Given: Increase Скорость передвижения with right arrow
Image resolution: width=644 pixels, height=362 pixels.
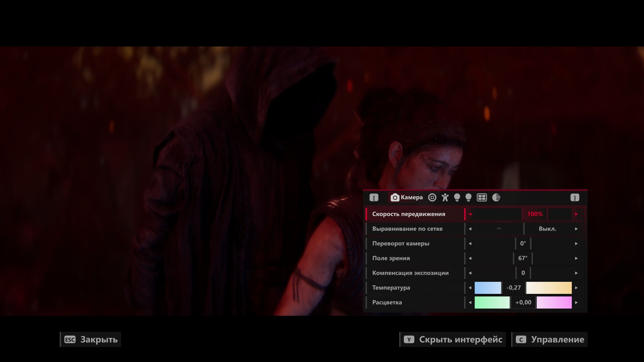Looking at the screenshot, I should pyautogui.click(x=576, y=214).
